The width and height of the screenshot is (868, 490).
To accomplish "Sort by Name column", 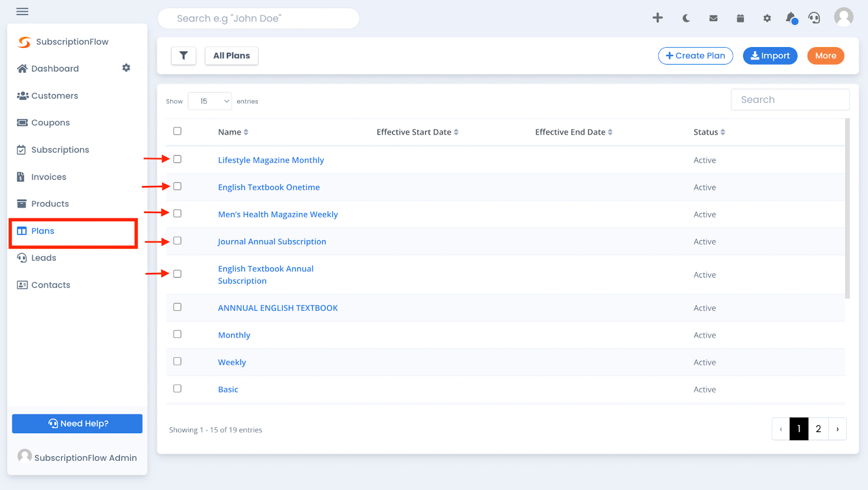I will 233,132.
